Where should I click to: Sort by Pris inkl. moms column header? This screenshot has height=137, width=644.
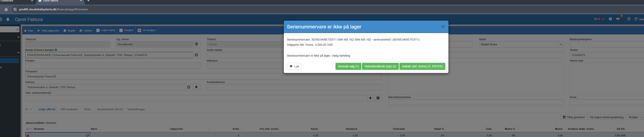[x=269, y=129]
